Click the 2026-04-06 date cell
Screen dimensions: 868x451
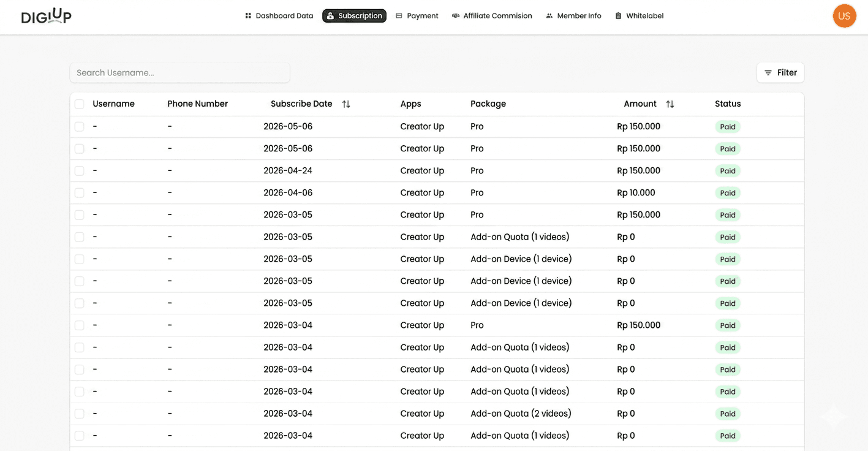coord(288,193)
